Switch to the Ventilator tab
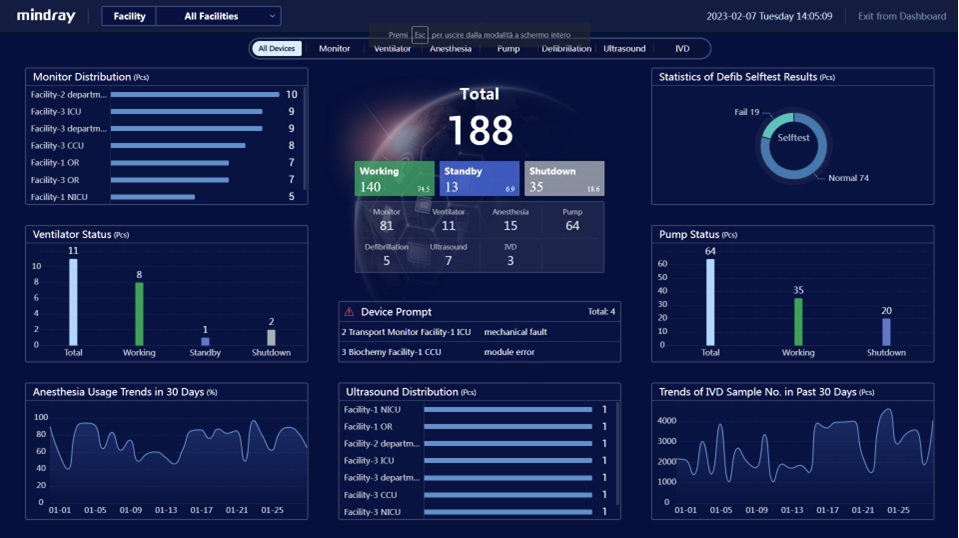959x538 pixels. pyautogui.click(x=392, y=48)
